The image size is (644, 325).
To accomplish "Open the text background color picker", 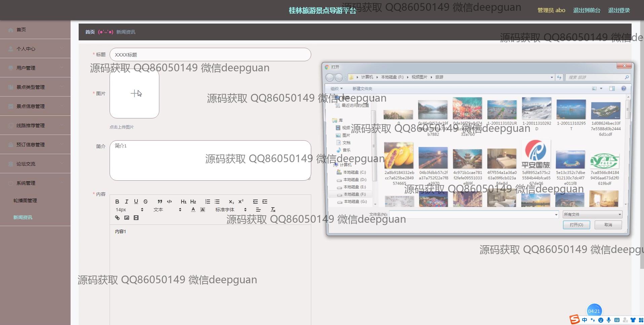I will click(202, 210).
